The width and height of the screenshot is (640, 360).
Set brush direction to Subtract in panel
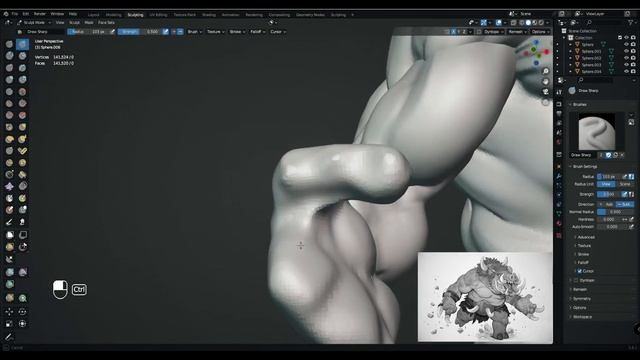625,204
